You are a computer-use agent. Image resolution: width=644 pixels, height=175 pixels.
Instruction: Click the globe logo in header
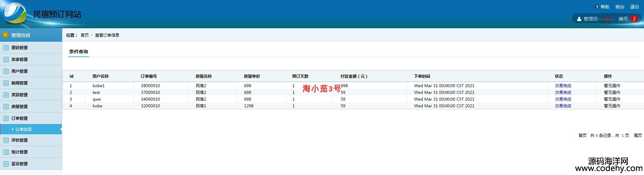point(14,13)
